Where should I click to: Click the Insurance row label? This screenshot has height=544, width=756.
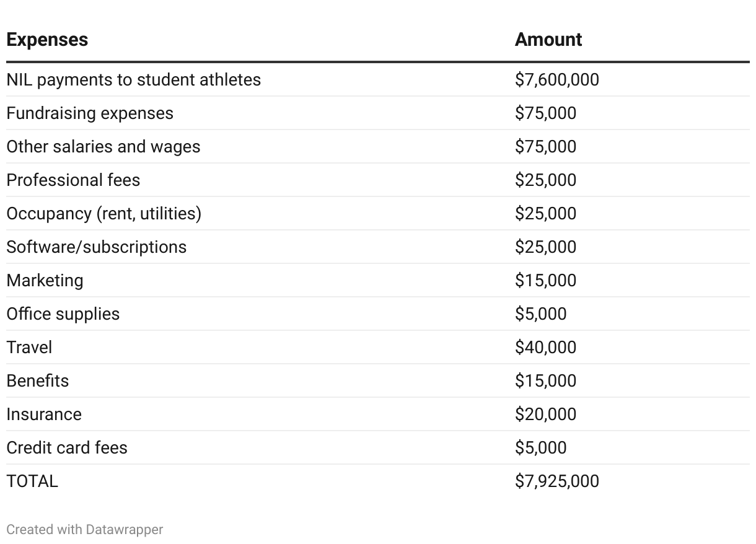[43, 415]
